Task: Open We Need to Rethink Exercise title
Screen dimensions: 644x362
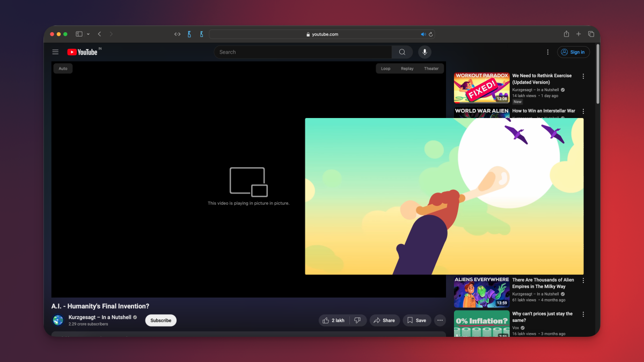Action: (542, 79)
